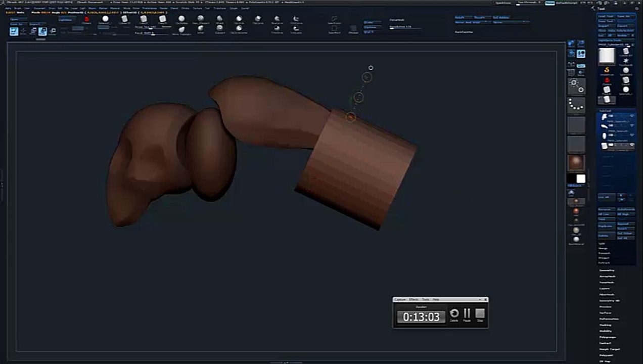Open the stroke type icon on the shelf
This screenshot has width=643, height=364.
(576, 85)
